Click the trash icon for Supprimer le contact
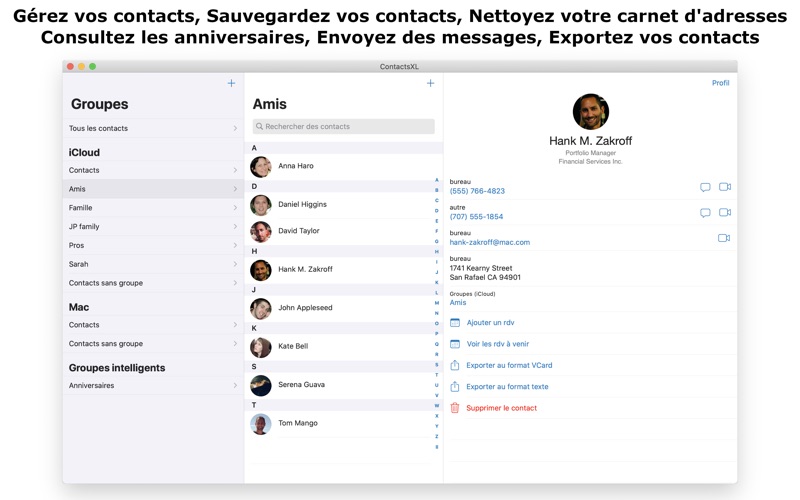 pyautogui.click(x=455, y=408)
